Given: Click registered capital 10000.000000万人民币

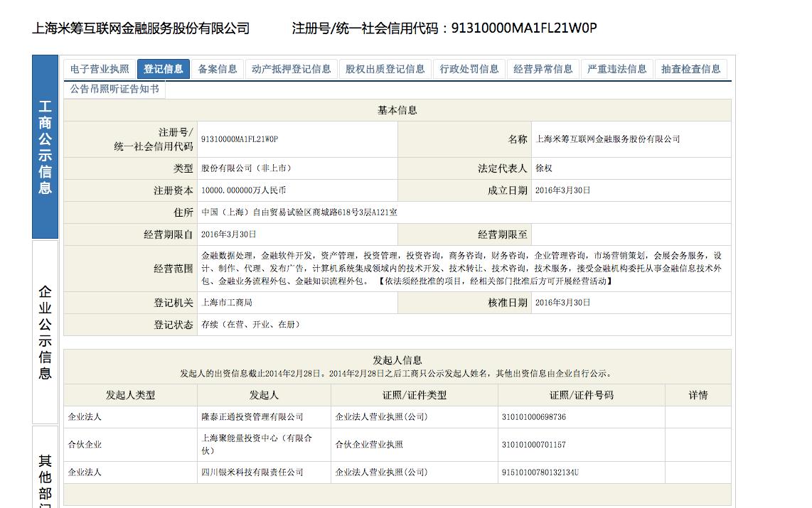Looking at the screenshot, I should tap(243, 190).
